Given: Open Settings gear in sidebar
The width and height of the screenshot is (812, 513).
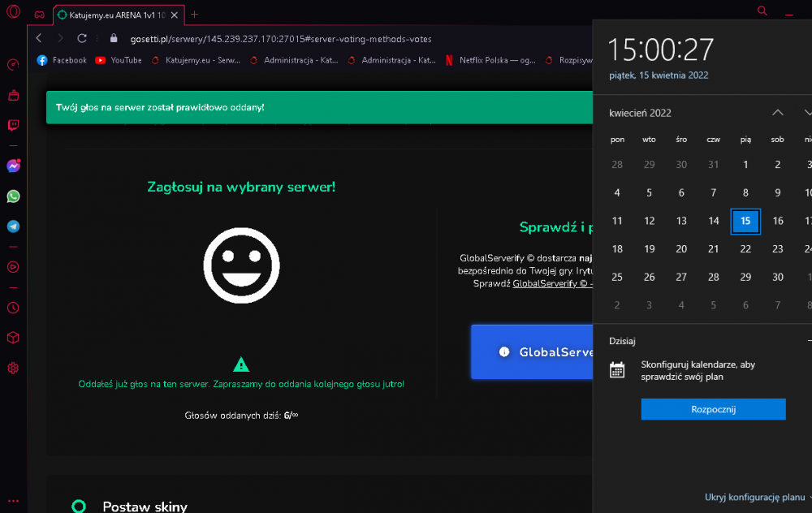Looking at the screenshot, I should [x=14, y=368].
